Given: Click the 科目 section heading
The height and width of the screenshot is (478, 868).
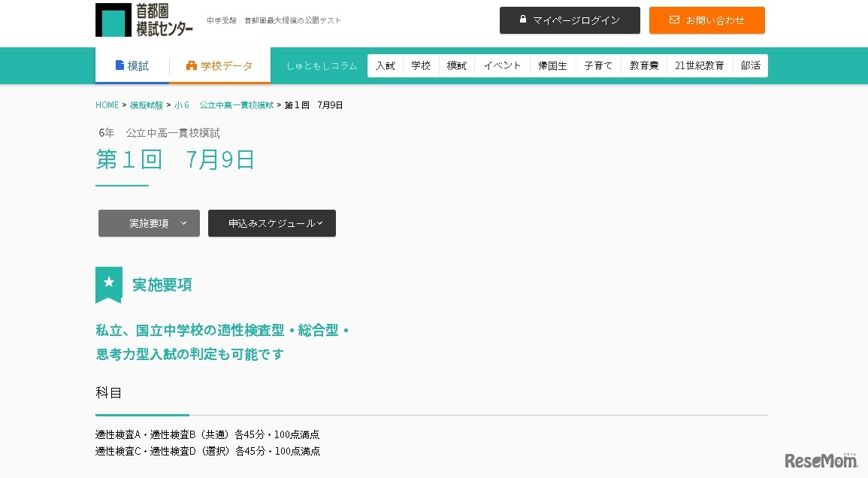Looking at the screenshot, I should pos(108,393).
